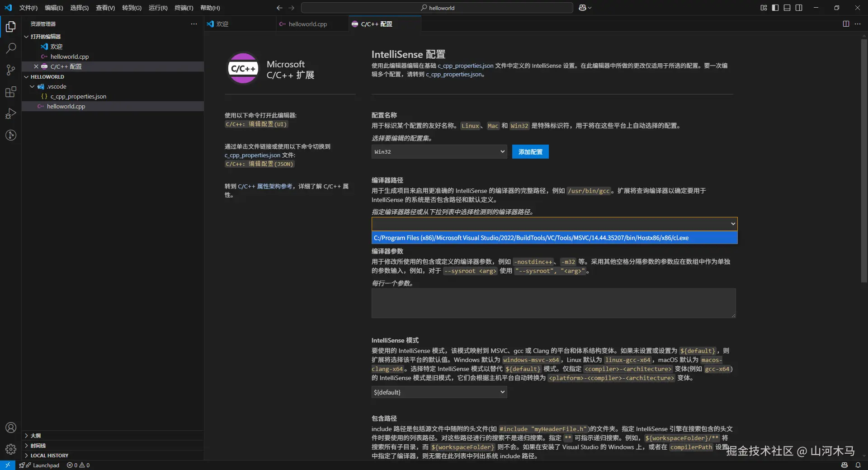This screenshot has width=868, height=470.
Task: Open the 帮助(H) menu
Action: point(210,8)
